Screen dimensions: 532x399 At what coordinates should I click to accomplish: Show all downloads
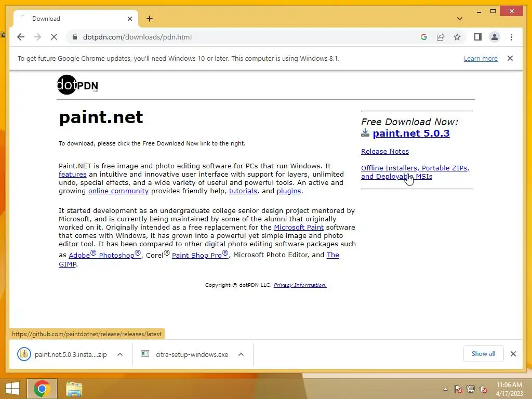484,354
